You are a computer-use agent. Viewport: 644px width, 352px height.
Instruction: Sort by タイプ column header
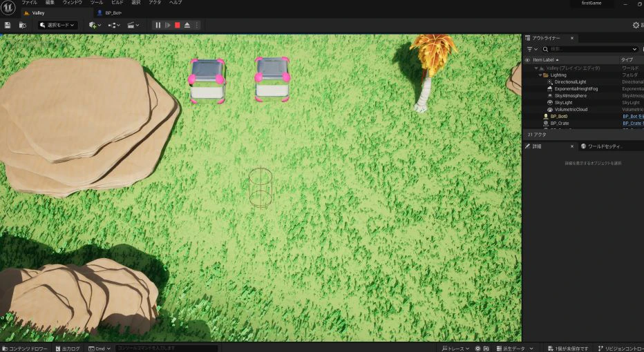pyautogui.click(x=627, y=60)
